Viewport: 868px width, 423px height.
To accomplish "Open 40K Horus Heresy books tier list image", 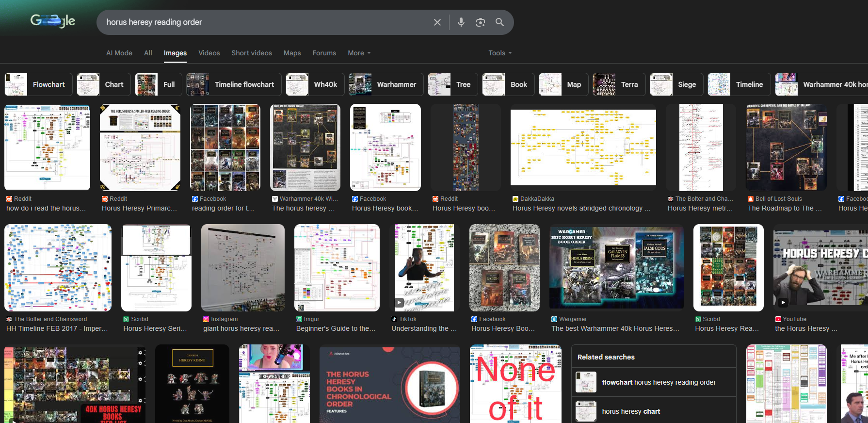I will tap(75, 384).
